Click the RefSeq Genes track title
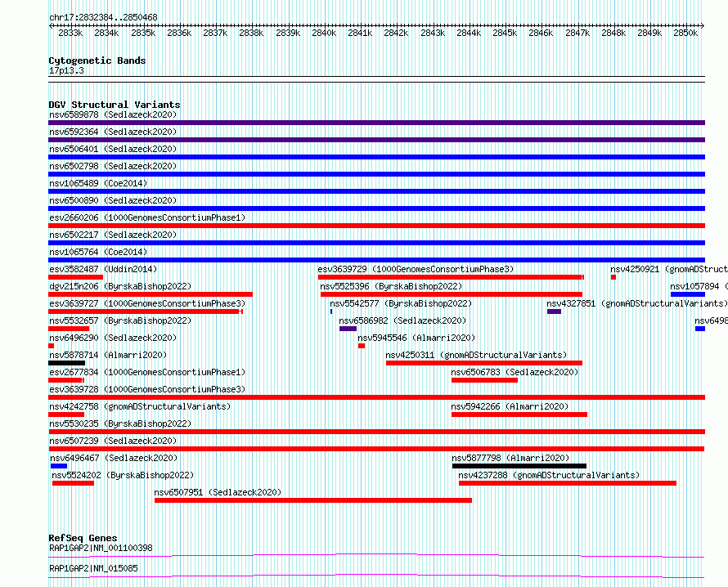 83,538
